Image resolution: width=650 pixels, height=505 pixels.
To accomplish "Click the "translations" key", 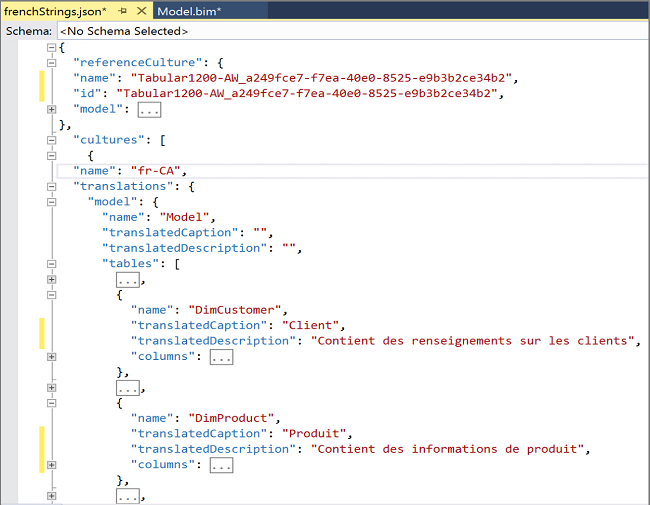I will (123, 187).
